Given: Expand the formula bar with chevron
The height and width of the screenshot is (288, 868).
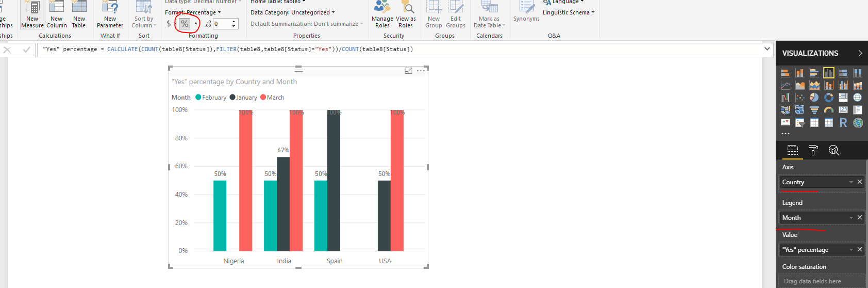Looking at the screenshot, I should pyautogui.click(x=767, y=49).
